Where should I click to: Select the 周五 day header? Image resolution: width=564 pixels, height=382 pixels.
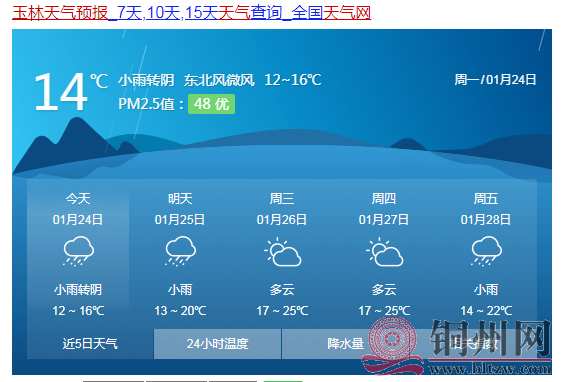[x=486, y=199]
